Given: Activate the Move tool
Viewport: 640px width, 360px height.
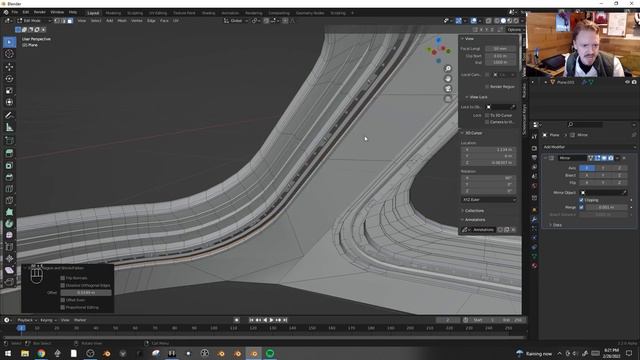Looking at the screenshot, I should coord(9,67).
